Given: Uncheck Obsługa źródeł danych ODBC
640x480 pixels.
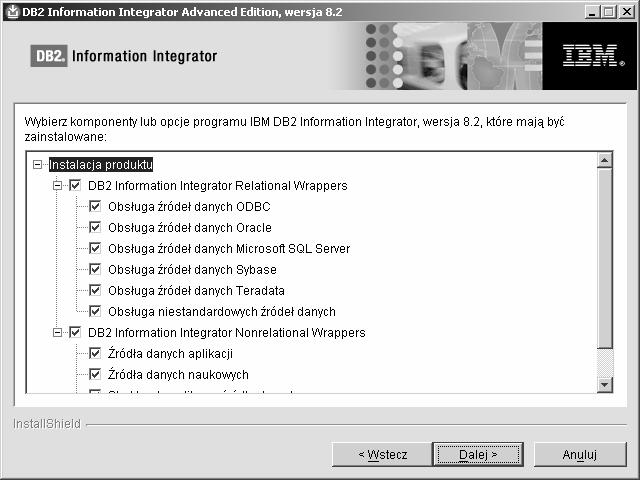Looking at the screenshot, I should 95,207.
